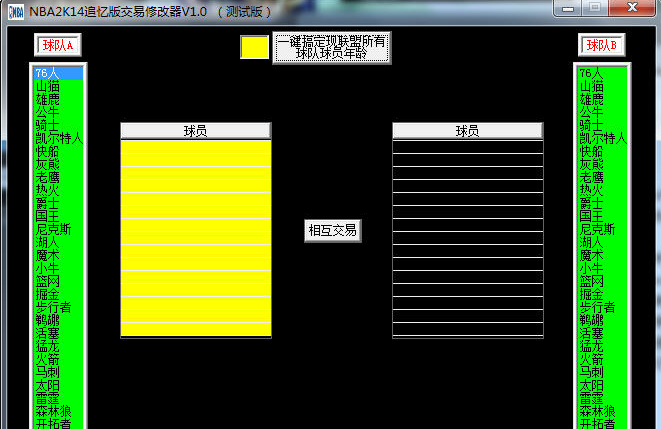Click the 球队B label button

[602, 45]
